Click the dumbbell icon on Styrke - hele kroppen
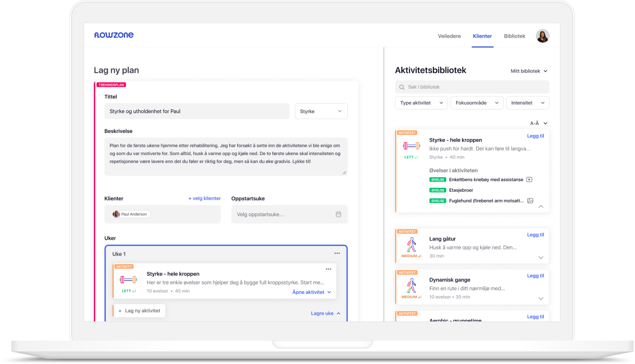 pos(411,146)
